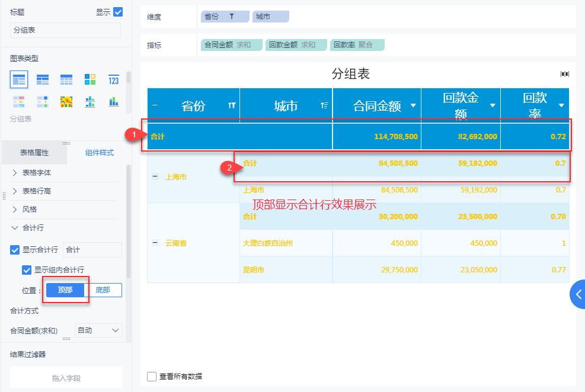Click the column width icon beside table title
Screen dimensions: 585x392
[x=565, y=74]
